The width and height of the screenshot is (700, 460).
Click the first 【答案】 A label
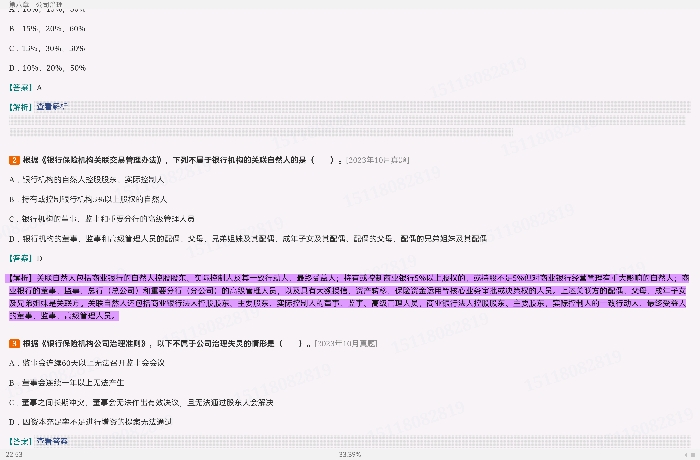tap(25, 86)
